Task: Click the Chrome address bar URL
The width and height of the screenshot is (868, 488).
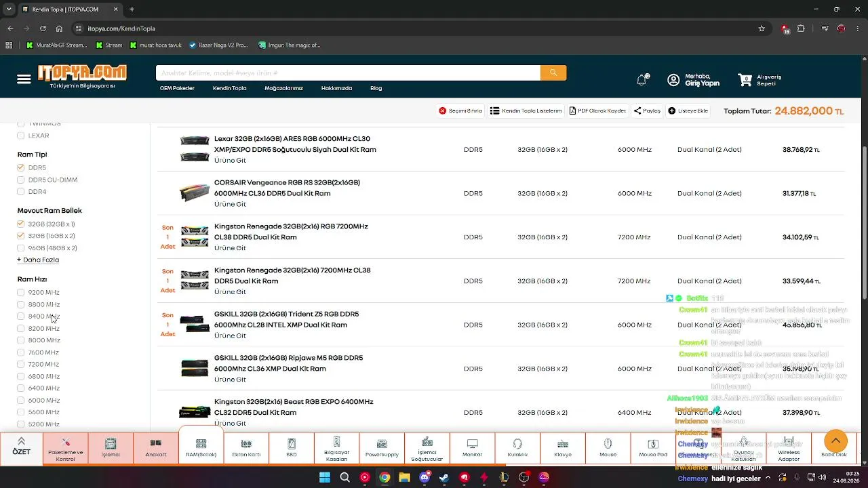Action: [121, 28]
